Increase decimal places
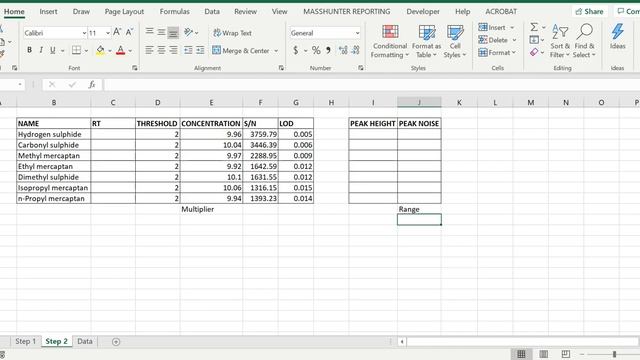 343,50
